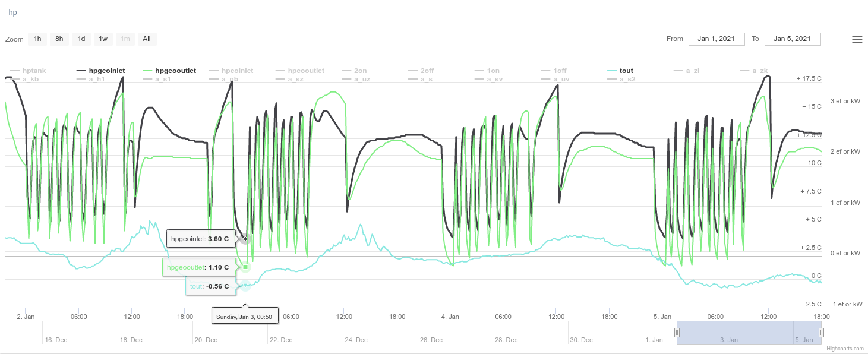This screenshot has height=354, width=868.
Task: Set zoom to 8h
Action: pos(59,39)
